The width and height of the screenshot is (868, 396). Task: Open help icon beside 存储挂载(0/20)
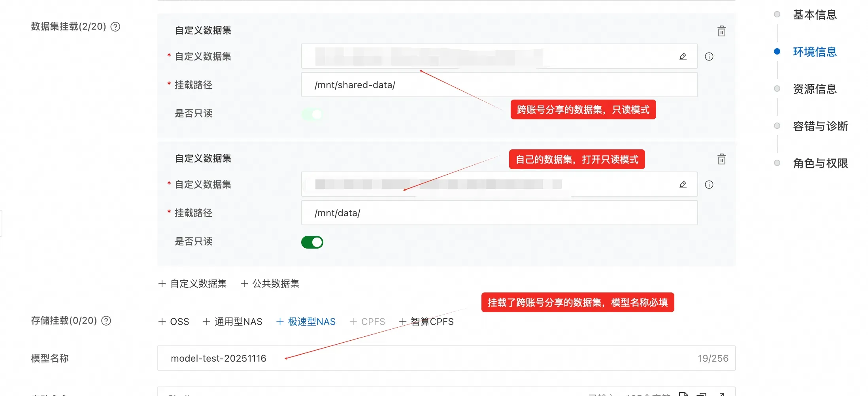106,321
